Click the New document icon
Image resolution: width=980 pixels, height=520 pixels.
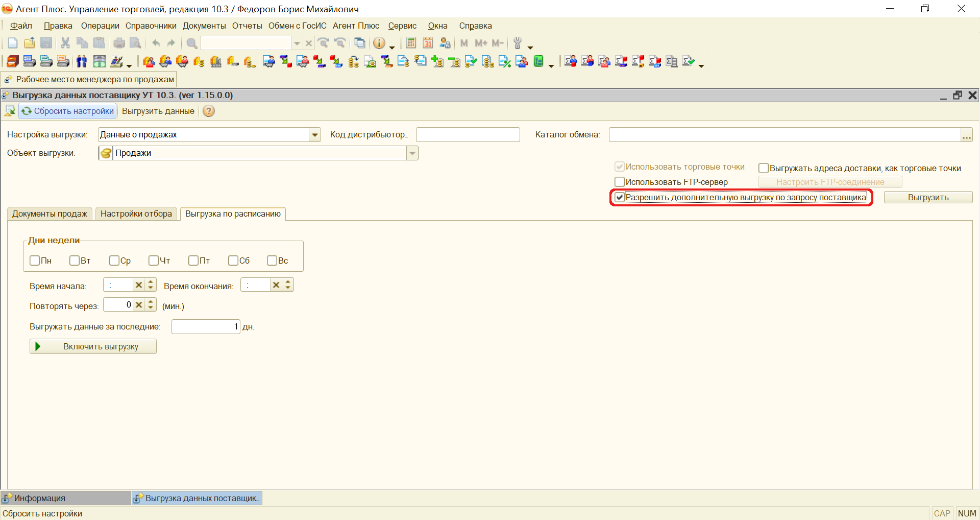(x=13, y=43)
